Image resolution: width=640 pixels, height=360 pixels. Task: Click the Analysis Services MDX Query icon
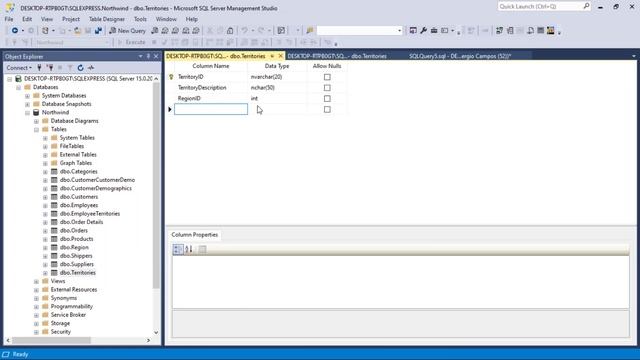pos(165,31)
